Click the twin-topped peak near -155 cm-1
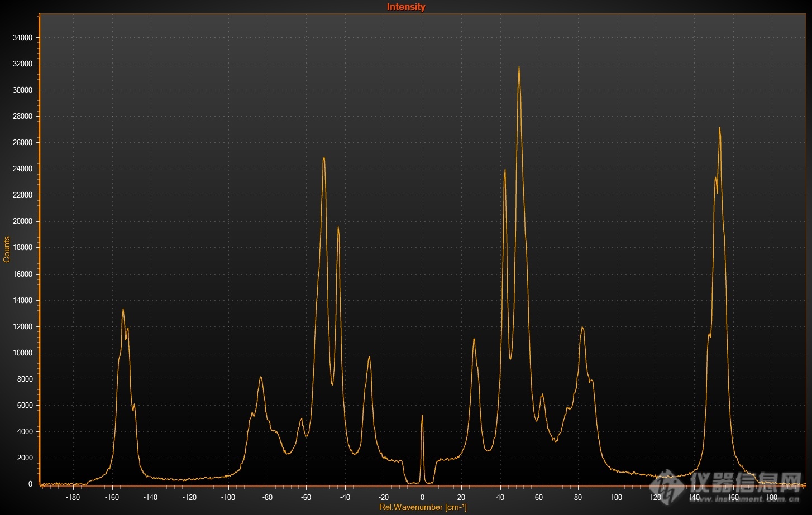Image resolution: width=812 pixels, height=515 pixels. click(x=123, y=310)
